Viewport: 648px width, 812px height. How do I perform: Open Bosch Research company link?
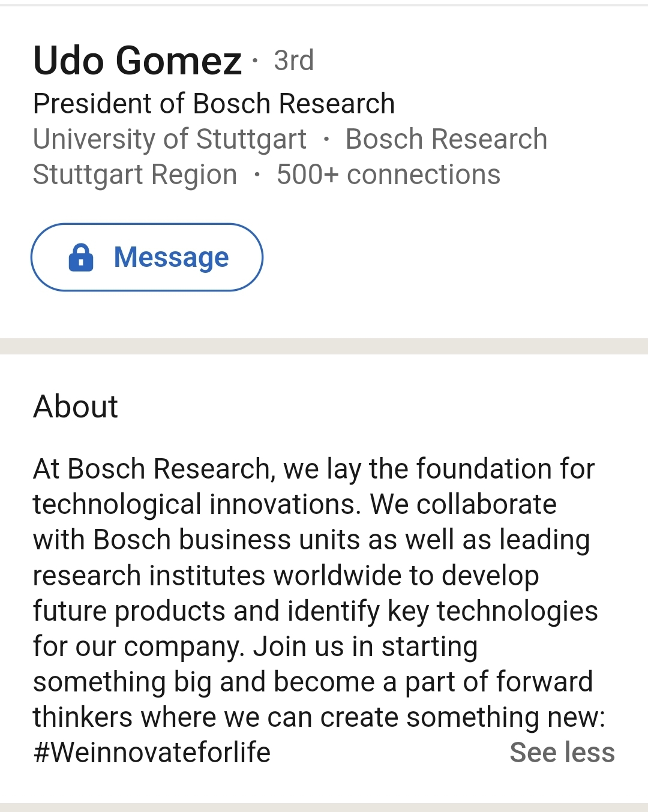[446, 139]
